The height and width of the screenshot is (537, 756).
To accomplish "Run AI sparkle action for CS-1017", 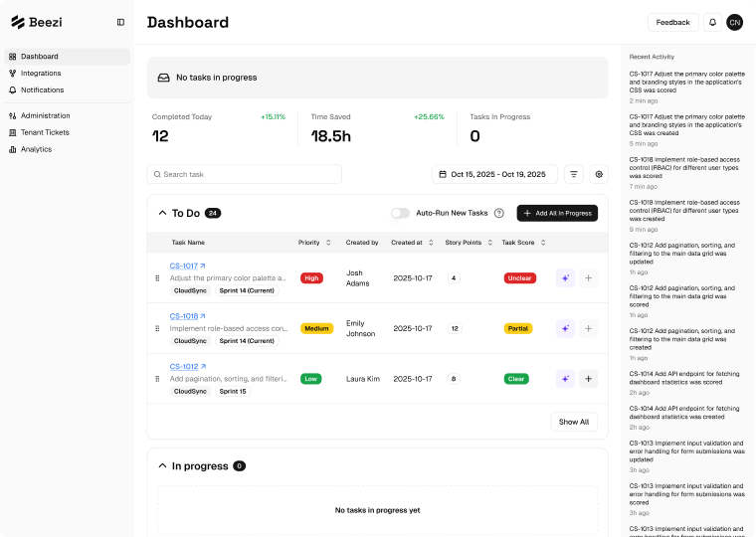I will (x=565, y=278).
